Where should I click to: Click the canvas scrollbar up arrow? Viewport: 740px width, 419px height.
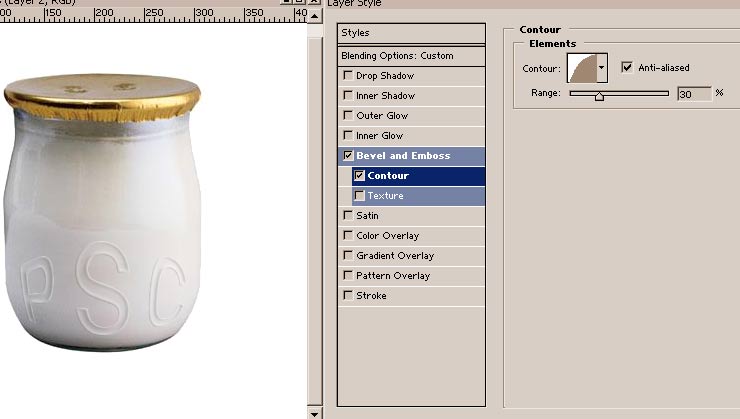point(315,16)
